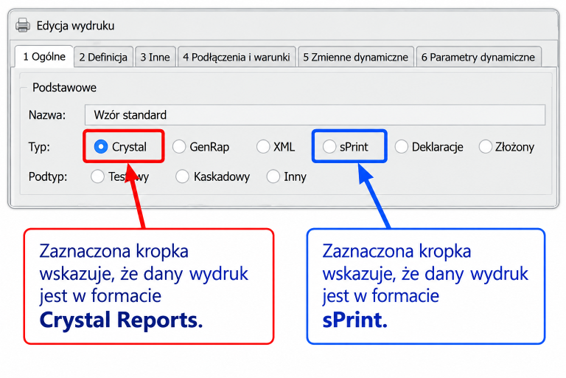This screenshot has width=566, height=378.
Task: Click the Nazwa field with Wzór standard
Action: coord(315,115)
